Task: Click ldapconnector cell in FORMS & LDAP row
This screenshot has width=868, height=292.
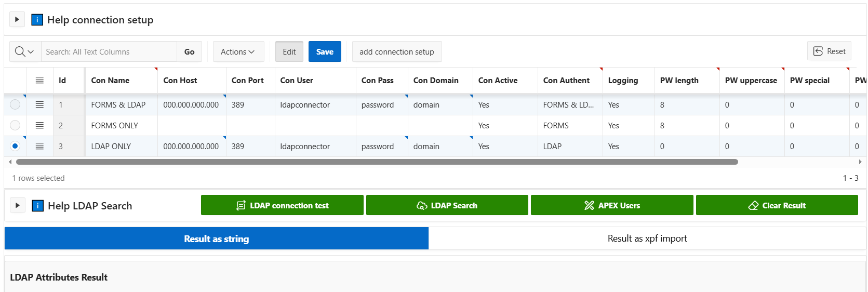Action: (315, 104)
